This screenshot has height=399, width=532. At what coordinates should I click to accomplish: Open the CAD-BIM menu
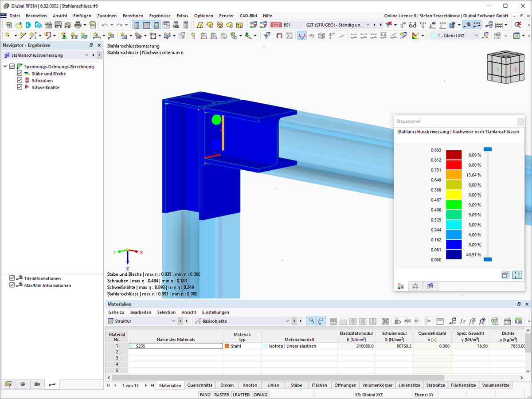point(248,16)
